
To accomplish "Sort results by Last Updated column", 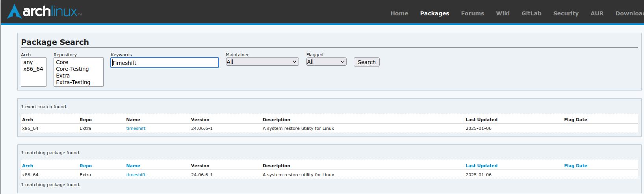I will tap(481, 166).
